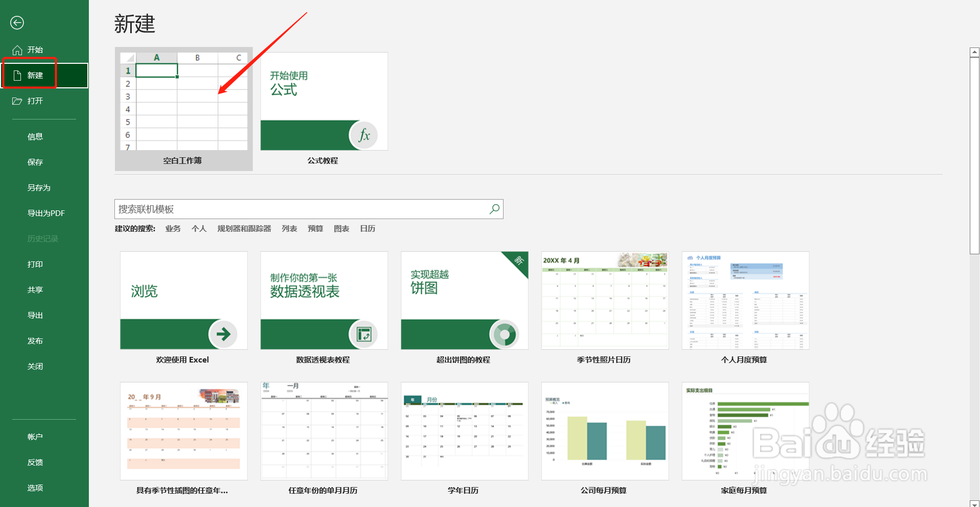
Task: Open the 季节性照片日历 template
Action: point(605,308)
